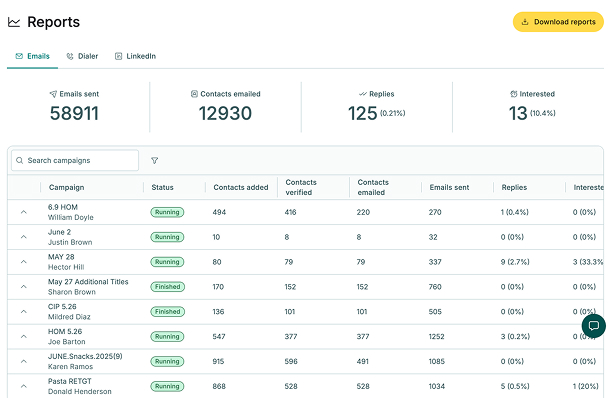
Task: Click the Contacts emailed icon
Action: pos(194,94)
